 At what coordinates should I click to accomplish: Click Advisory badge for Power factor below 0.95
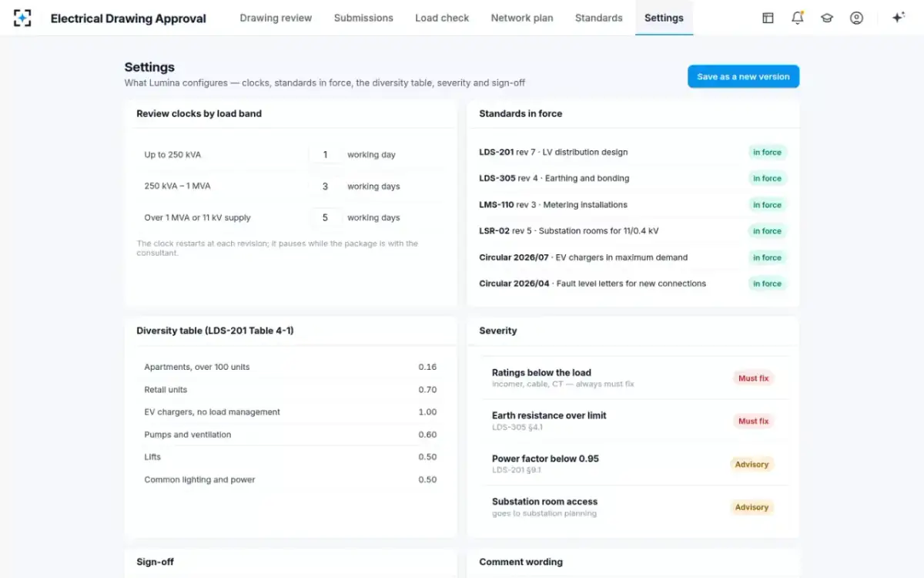[x=752, y=465]
